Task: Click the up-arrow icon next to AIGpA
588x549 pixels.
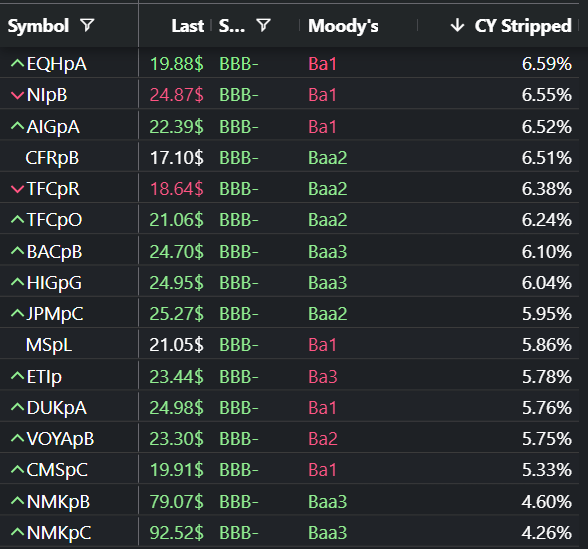Action: click(17, 126)
